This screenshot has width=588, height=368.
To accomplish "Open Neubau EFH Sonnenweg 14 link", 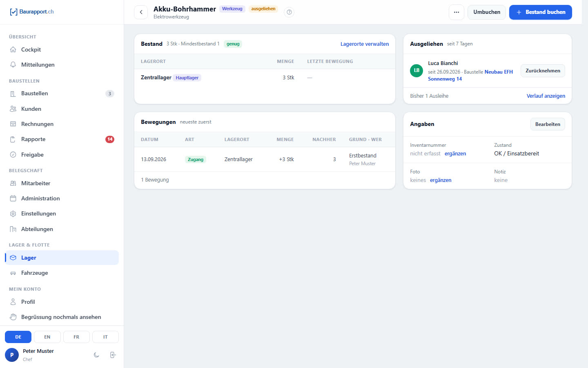I will point(470,75).
